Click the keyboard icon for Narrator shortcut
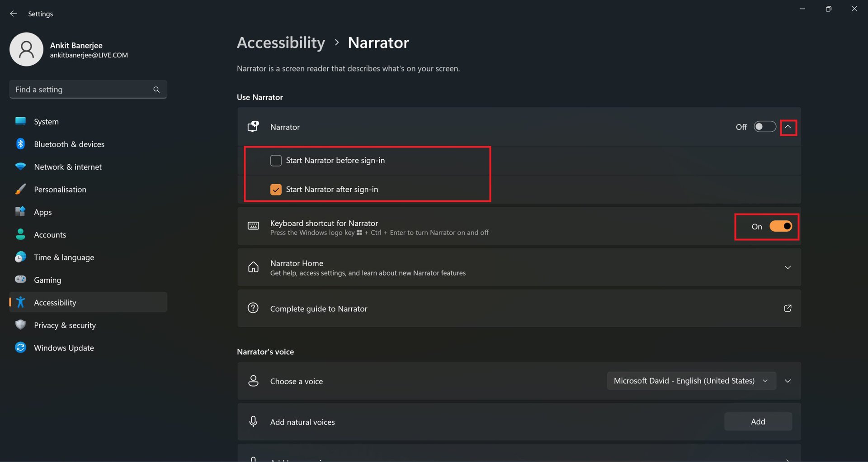This screenshot has height=462, width=868. click(x=253, y=226)
